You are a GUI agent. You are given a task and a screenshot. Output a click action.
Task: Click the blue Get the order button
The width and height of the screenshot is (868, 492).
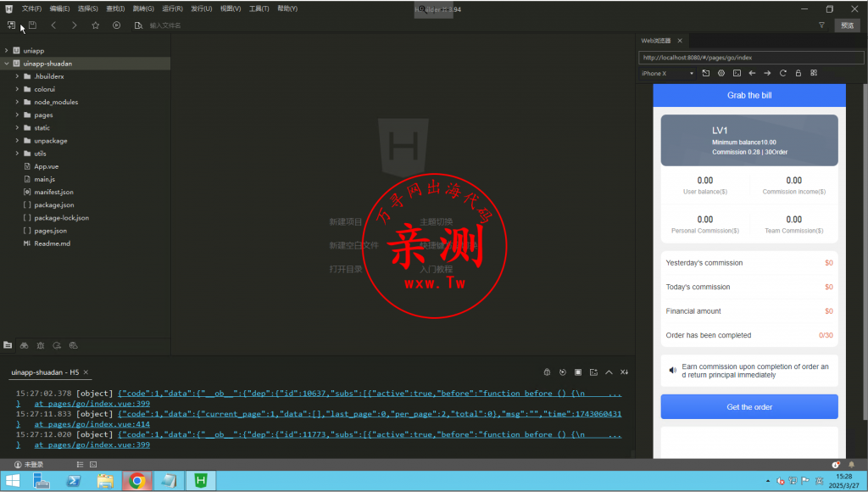coord(749,407)
